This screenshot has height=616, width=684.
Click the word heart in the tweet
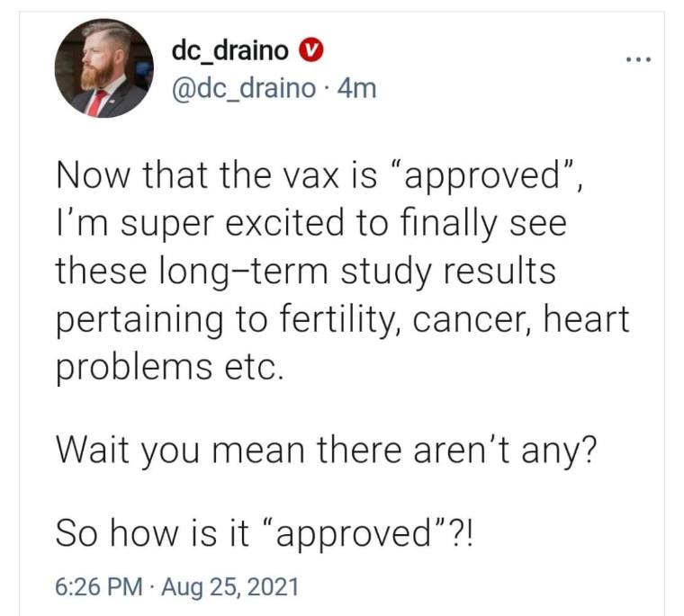click(587, 318)
